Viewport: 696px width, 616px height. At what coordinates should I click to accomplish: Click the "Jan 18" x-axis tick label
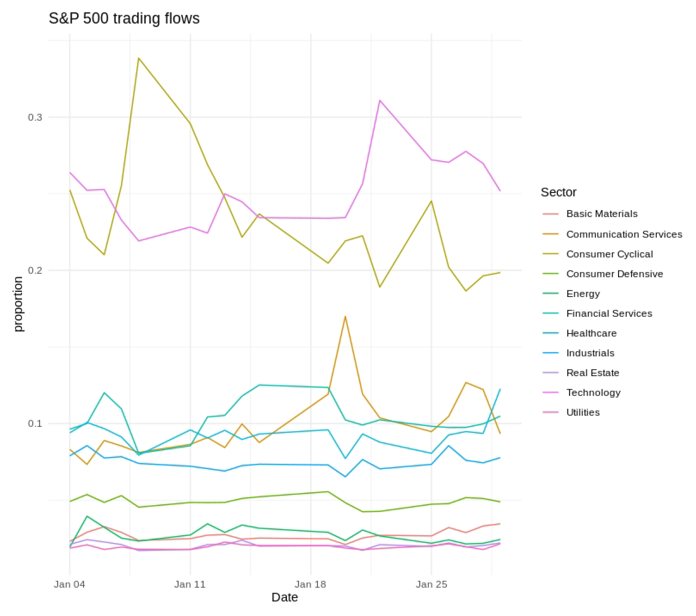(x=310, y=584)
